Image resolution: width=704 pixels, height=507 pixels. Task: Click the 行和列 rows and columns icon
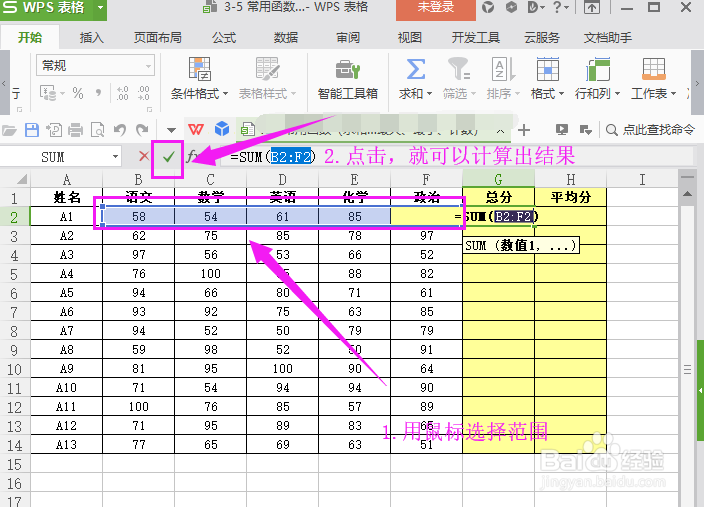(598, 69)
